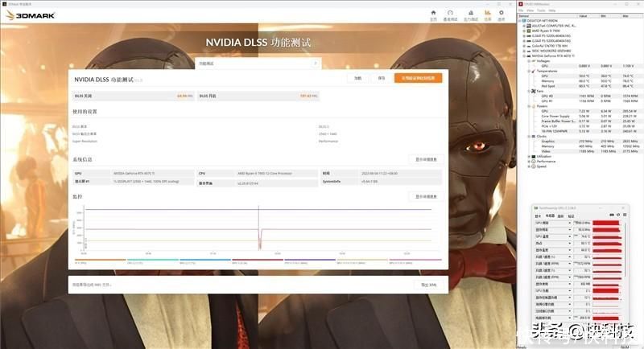
Task: Open HWMonitor Help menu
Action: pyautogui.click(x=552, y=10)
